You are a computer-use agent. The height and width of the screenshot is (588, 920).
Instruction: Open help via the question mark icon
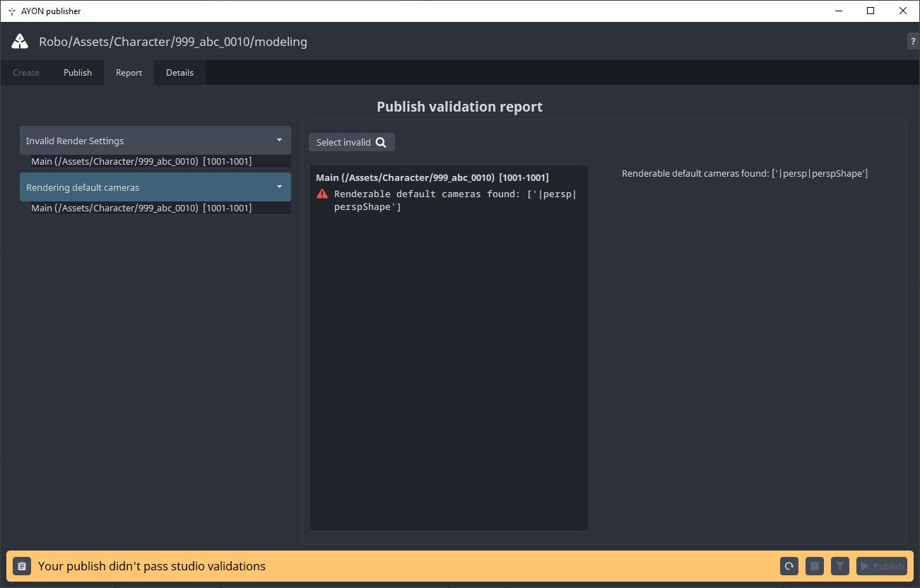(913, 41)
